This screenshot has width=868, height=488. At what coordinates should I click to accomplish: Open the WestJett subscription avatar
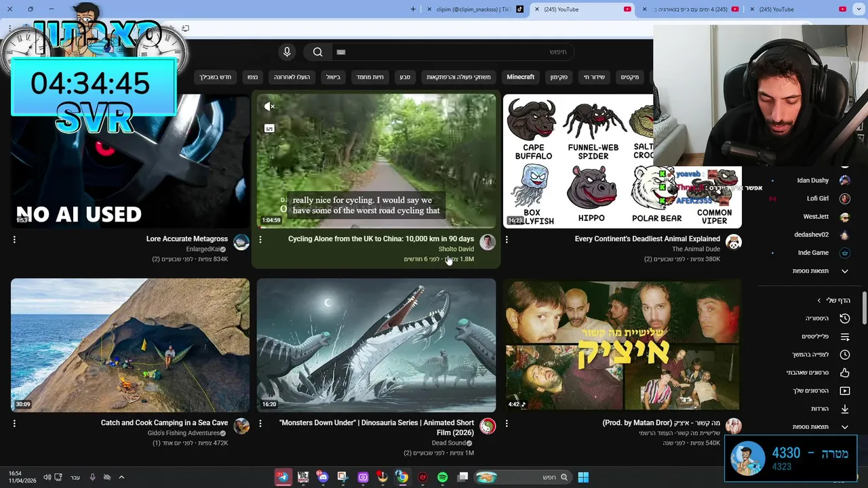click(844, 217)
